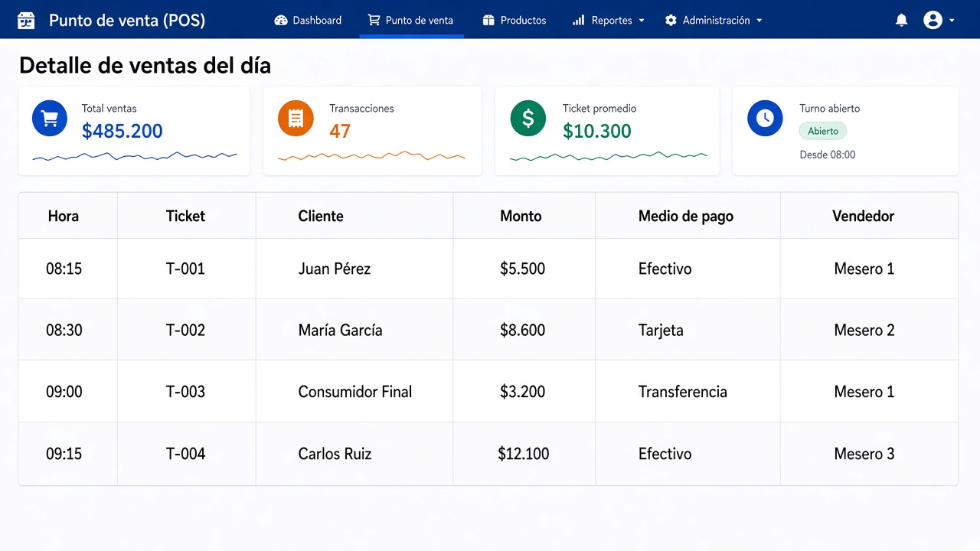Open the Productos menu item

tap(514, 21)
